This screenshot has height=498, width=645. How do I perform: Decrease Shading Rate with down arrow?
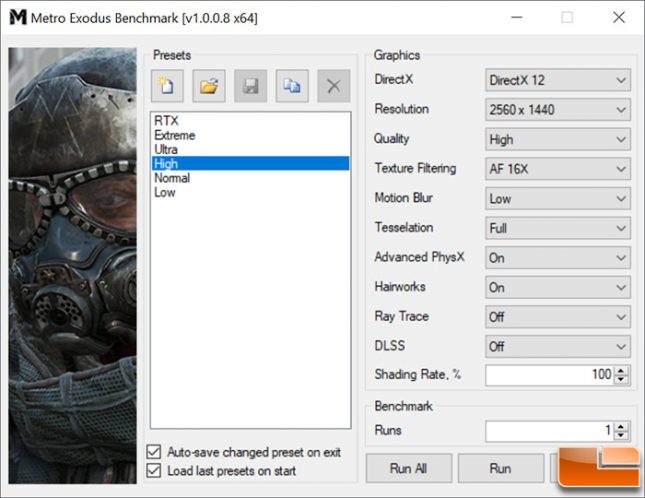[x=621, y=379]
